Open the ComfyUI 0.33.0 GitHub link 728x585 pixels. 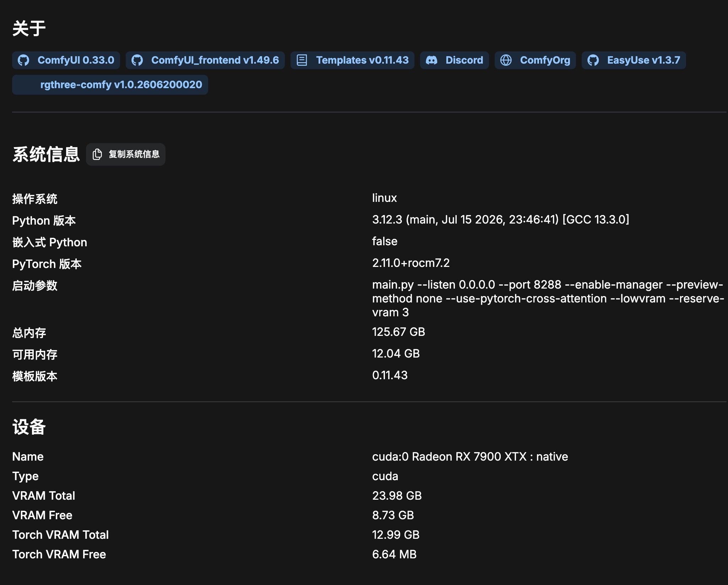click(x=66, y=60)
